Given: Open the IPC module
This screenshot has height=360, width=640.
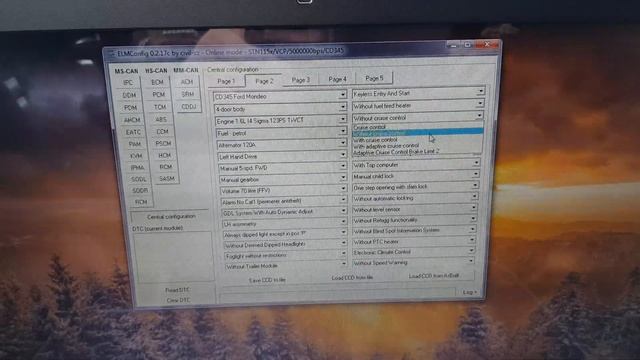Looking at the screenshot, I should 128,82.
